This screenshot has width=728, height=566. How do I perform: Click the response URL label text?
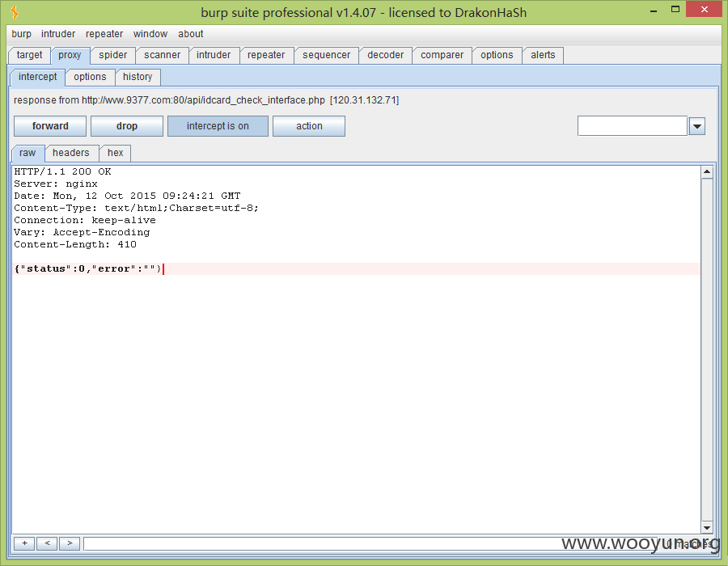(206, 100)
